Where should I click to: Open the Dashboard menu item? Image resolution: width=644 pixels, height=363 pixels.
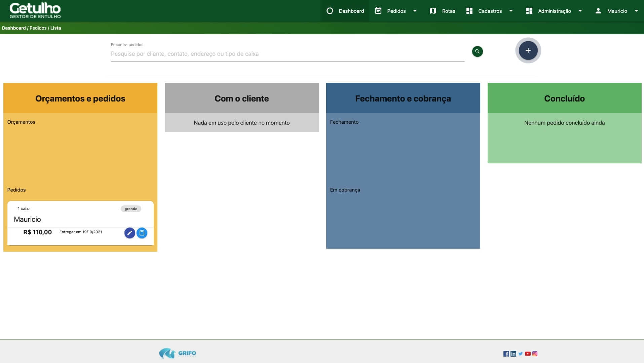pyautogui.click(x=345, y=11)
